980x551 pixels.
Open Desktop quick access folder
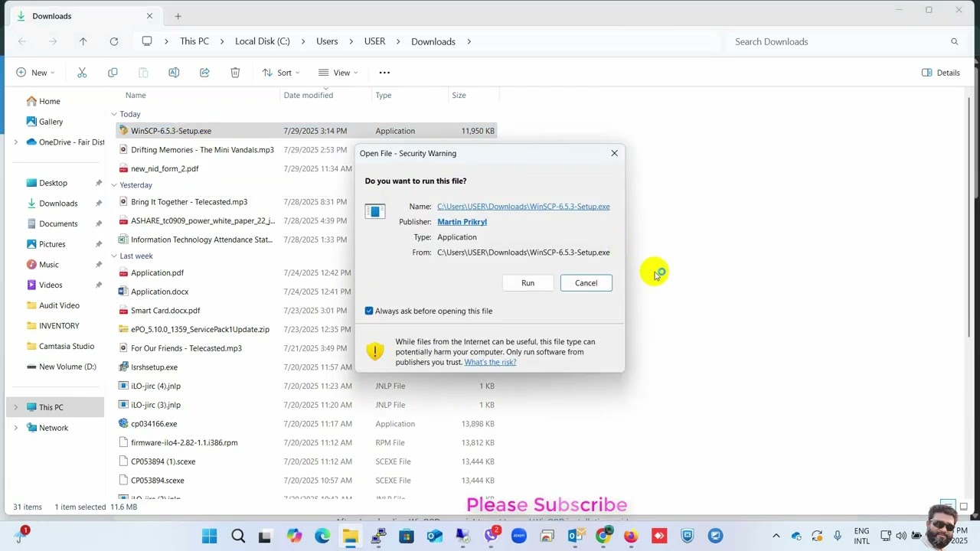pyautogui.click(x=53, y=183)
